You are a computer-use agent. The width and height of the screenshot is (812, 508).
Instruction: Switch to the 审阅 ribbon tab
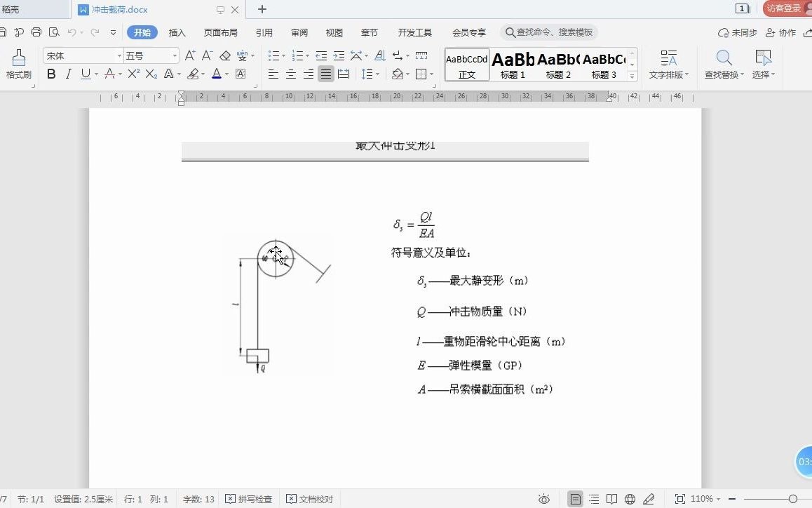(299, 32)
